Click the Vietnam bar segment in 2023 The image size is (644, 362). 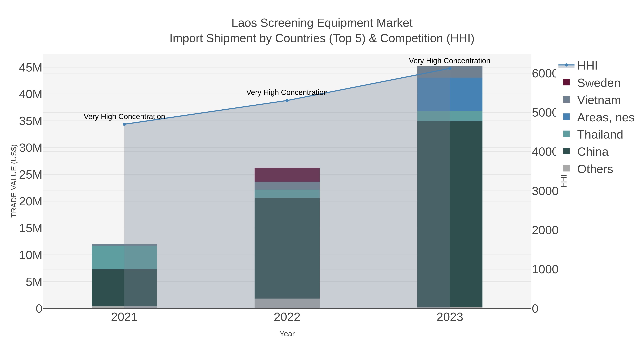click(x=450, y=72)
